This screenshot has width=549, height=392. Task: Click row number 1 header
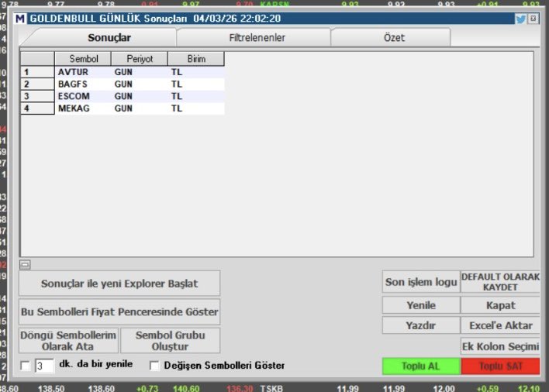tap(37, 72)
